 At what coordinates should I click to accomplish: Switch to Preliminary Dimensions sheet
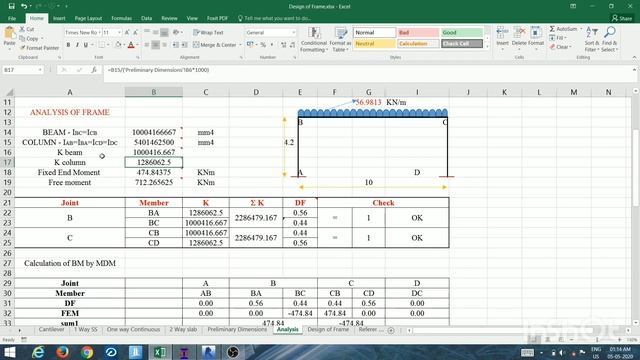(237, 329)
